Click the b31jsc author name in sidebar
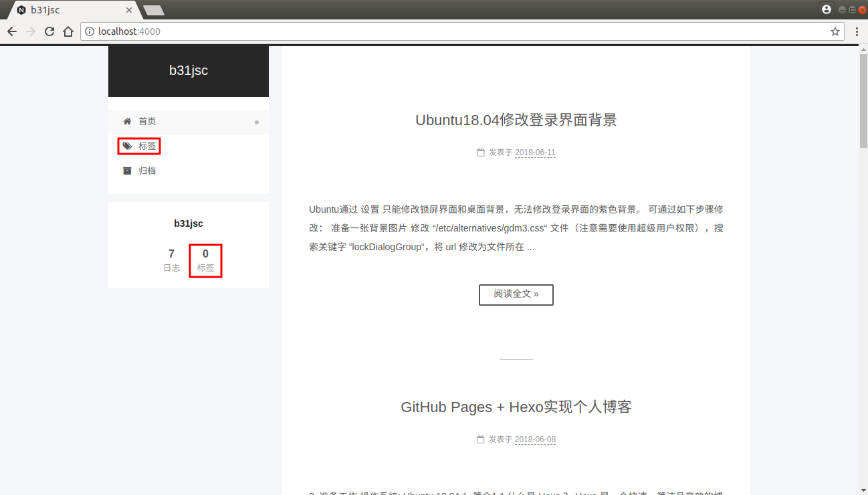 point(189,223)
